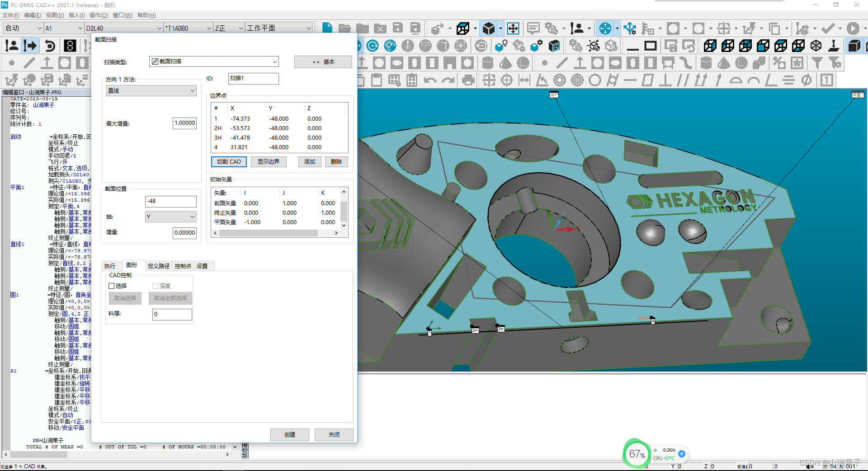This screenshot has width=868, height=471.
Task: Open the 工作平面 dropdown
Action: point(279,28)
